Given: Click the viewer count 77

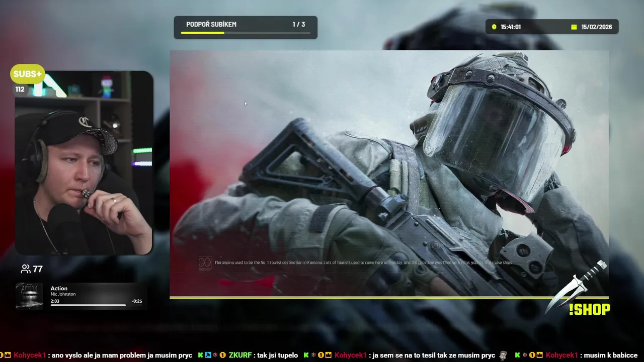Looking at the screenshot, I should (37, 269).
